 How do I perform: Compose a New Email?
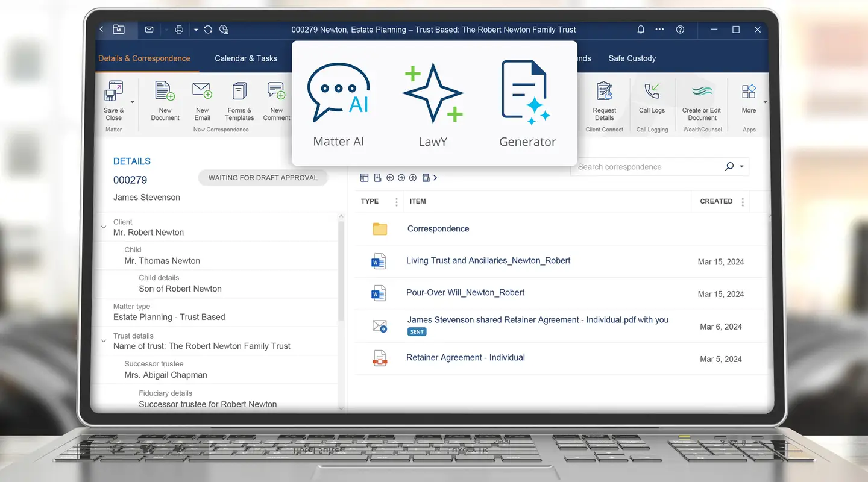click(203, 101)
